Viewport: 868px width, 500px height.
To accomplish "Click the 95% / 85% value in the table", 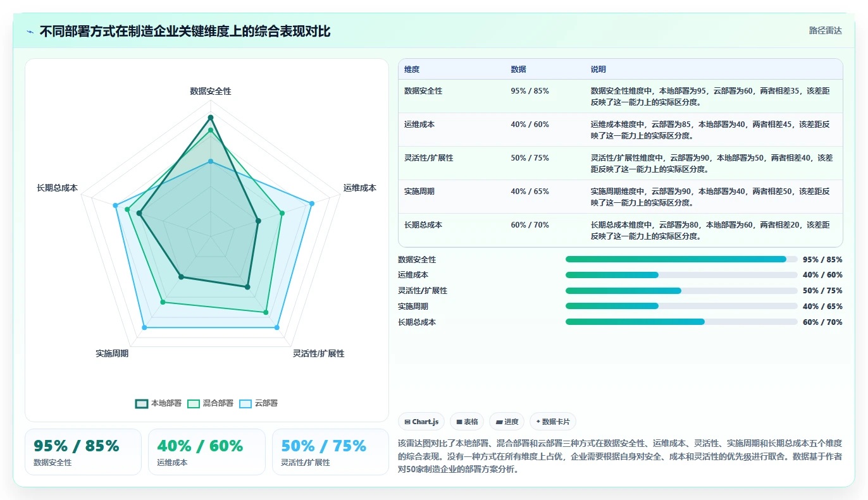I will (x=530, y=91).
